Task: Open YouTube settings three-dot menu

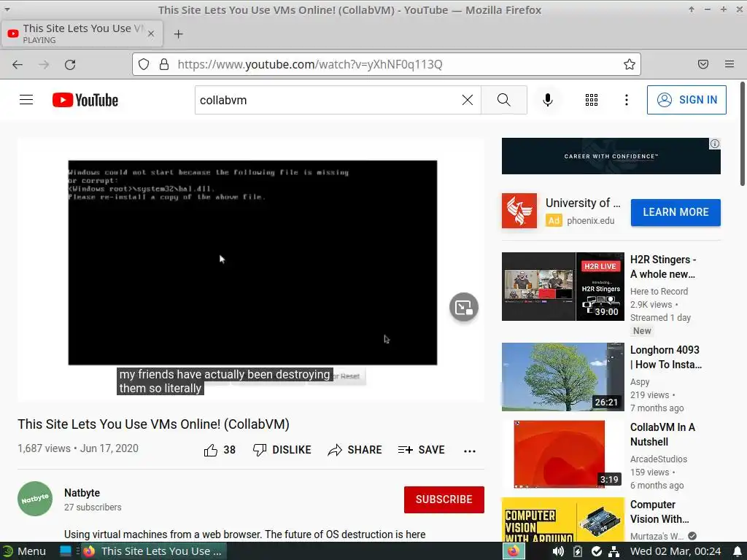Action: tap(627, 100)
